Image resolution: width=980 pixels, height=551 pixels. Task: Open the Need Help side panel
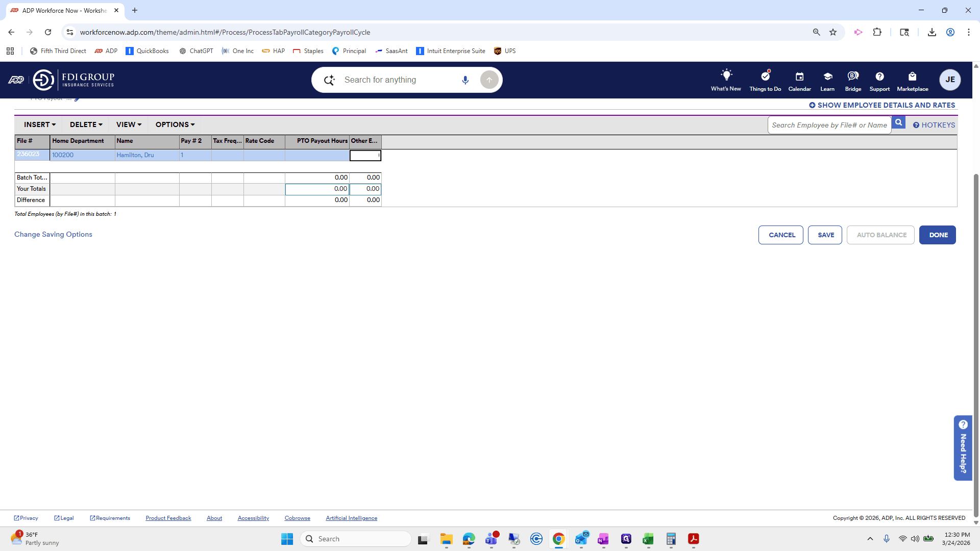tap(963, 447)
